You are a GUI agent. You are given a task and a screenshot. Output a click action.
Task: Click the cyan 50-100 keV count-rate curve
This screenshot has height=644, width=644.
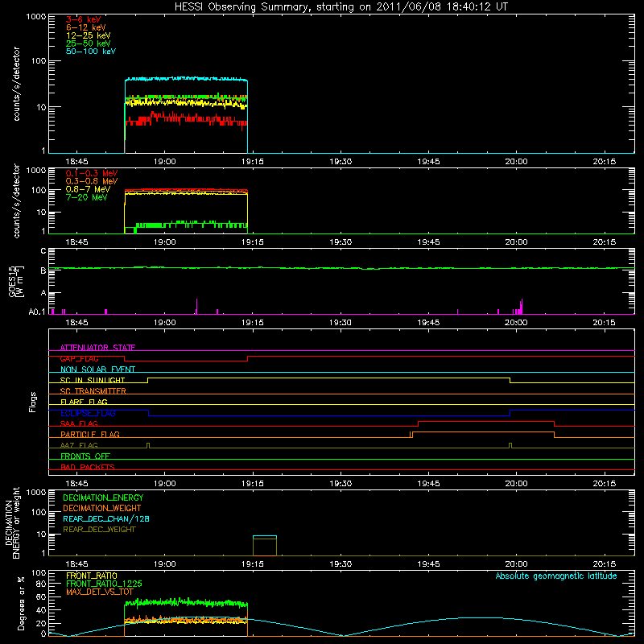click(x=186, y=78)
